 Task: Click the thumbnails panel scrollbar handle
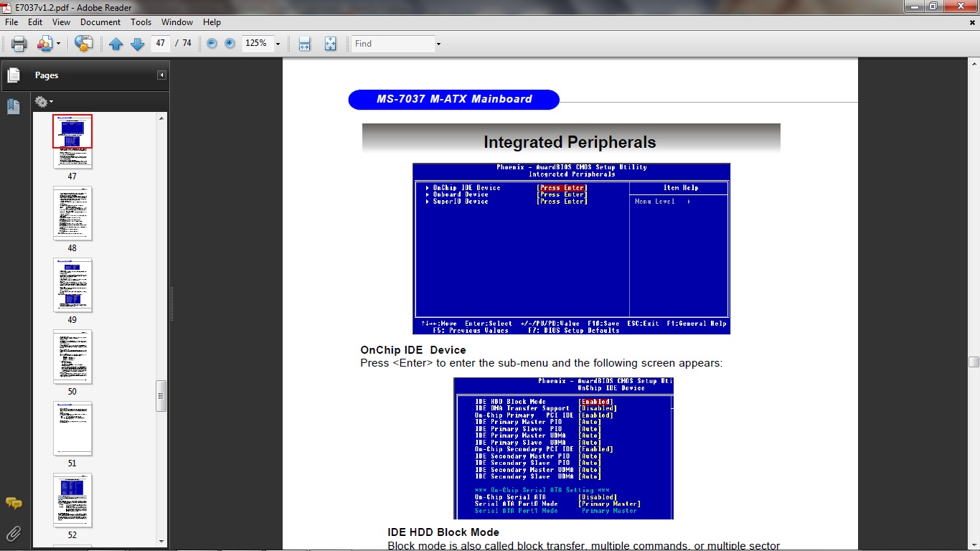click(161, 396)
